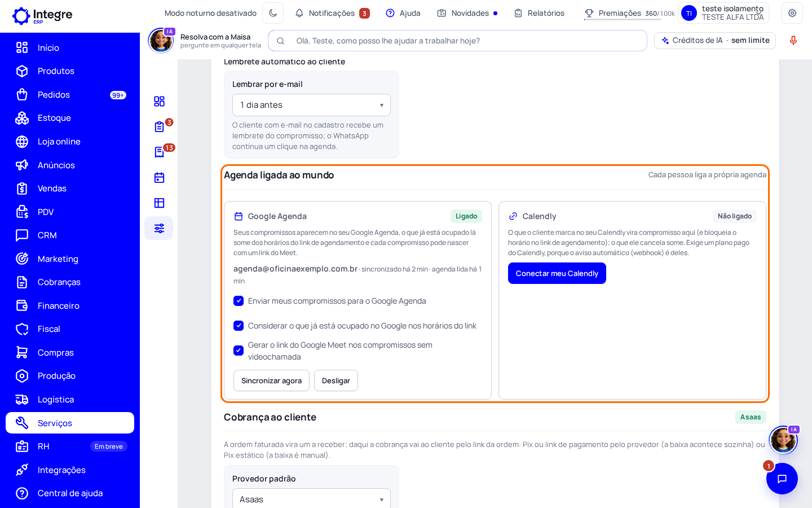Screen dimensions: 812x508
Task: Open clipboard icon with badge 3
Action: click(159, 126)
